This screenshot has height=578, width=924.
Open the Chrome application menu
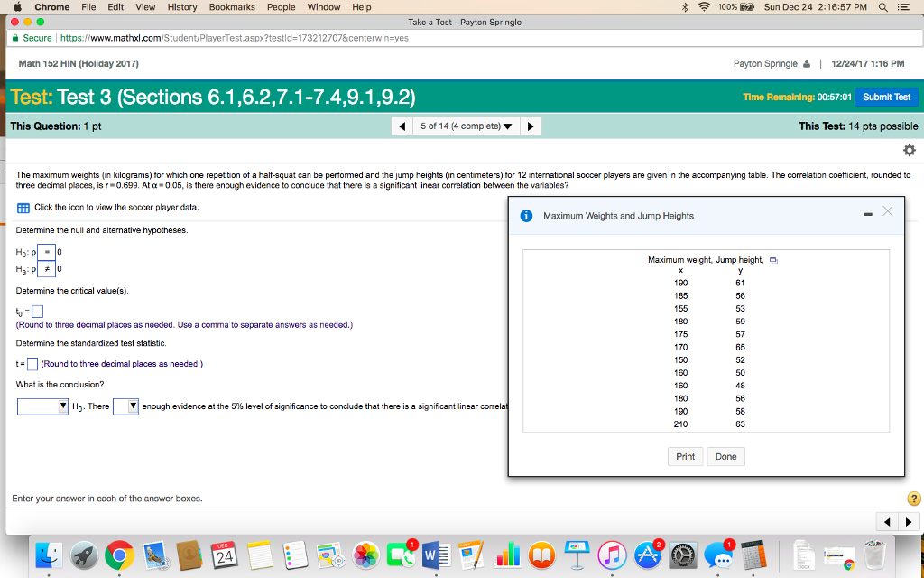pos(51,7)
